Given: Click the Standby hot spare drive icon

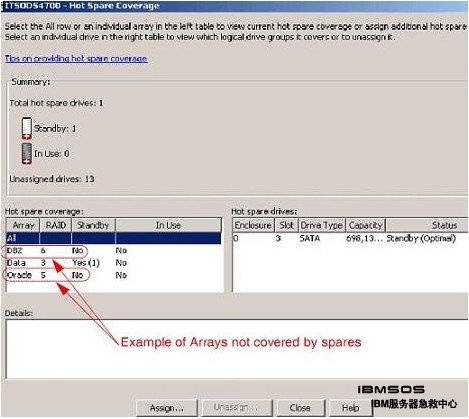Looking at the screenshot, I should (27, 128).
